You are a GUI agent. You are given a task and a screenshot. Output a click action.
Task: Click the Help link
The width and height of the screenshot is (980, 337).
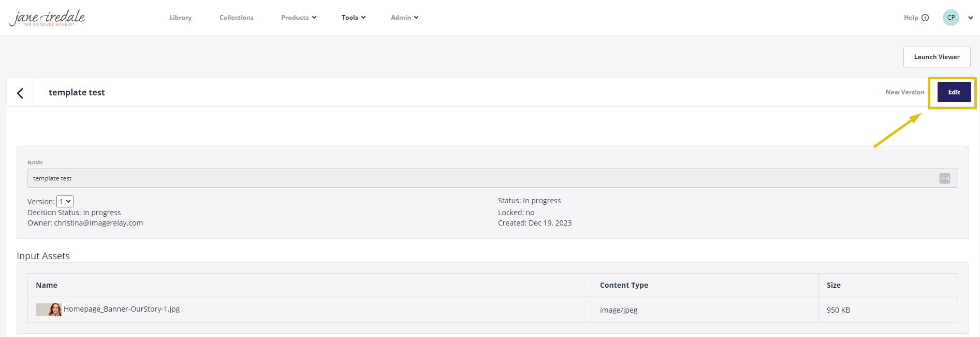pos(911,18)
